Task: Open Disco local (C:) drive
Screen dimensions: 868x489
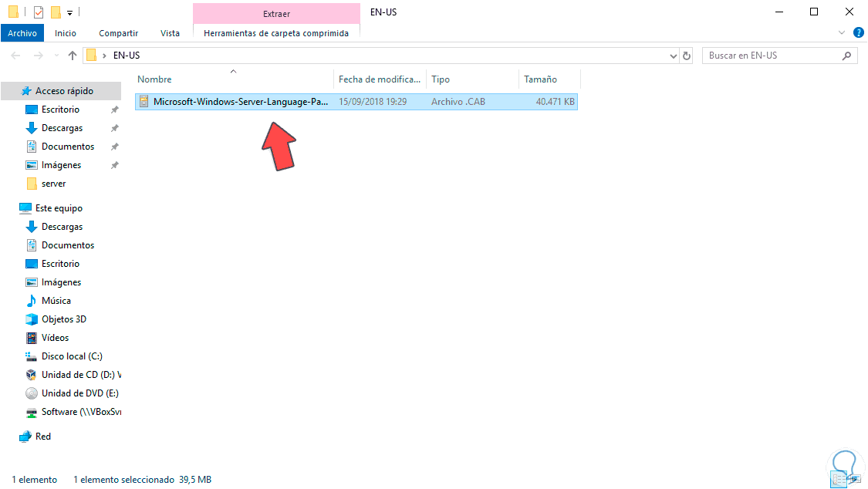Action: point(72,356)
